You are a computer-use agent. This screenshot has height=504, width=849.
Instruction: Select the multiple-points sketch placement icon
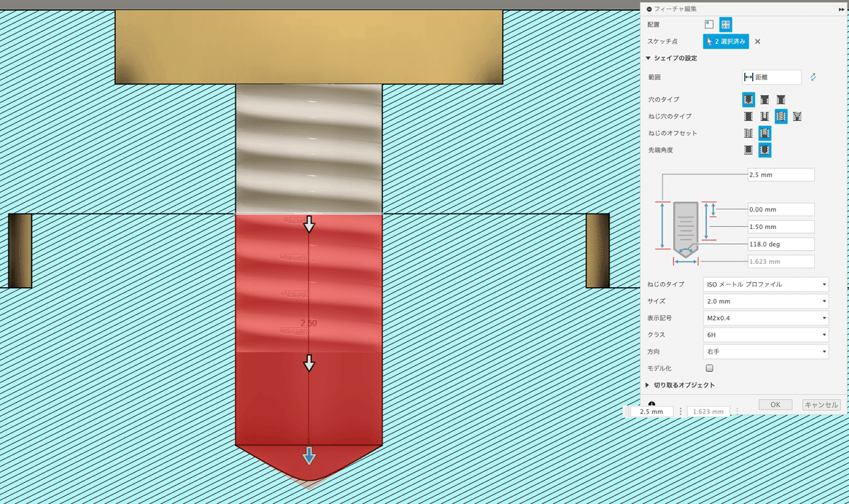coord(726,25)
